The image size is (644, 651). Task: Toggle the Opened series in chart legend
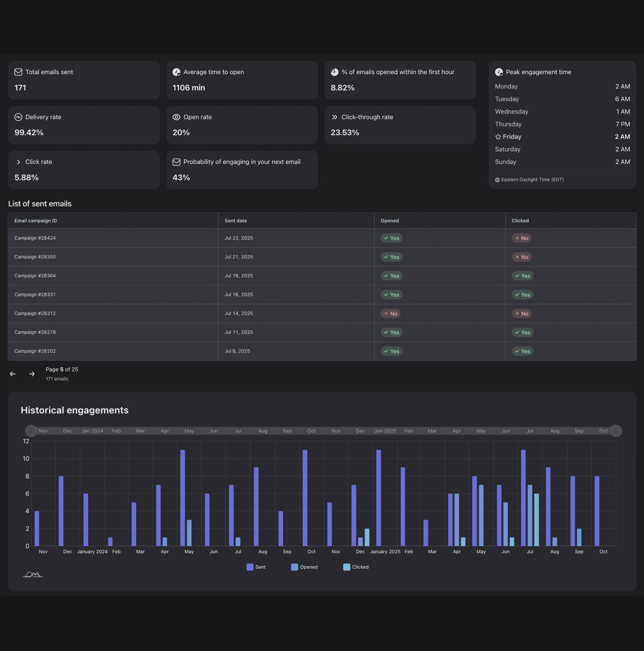coord(304,567)
